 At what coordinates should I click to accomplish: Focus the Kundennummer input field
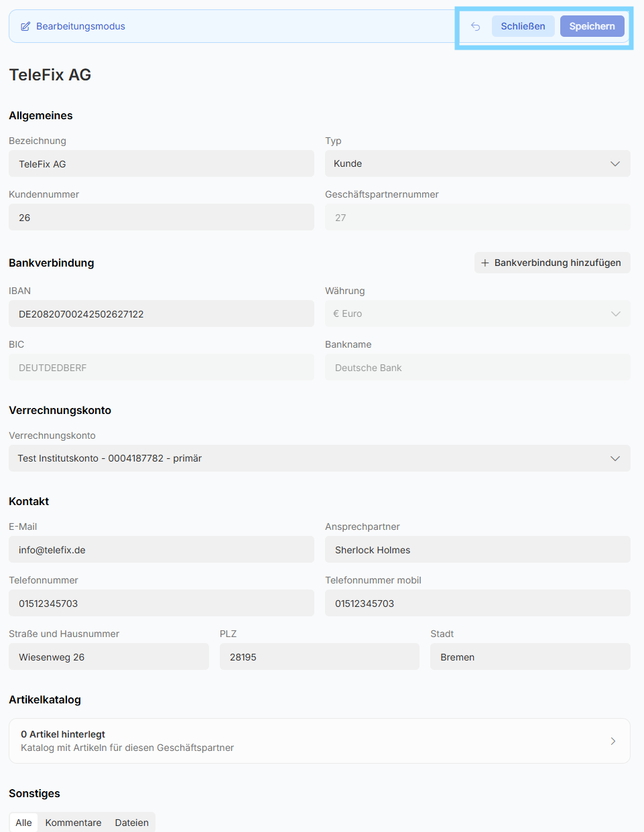[x=161, y=218]
